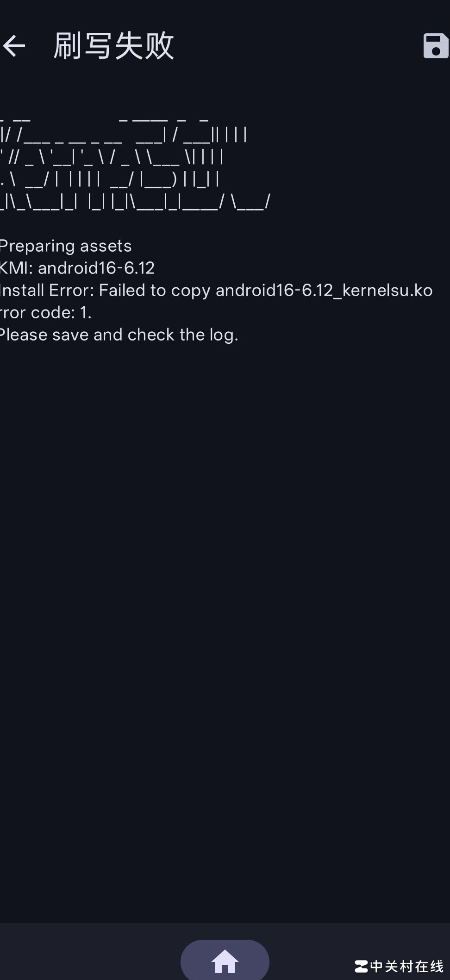Screen dimensions: 450x980
Task: Tap the 'rror code: 1.' line
Action: coord(45,312)
